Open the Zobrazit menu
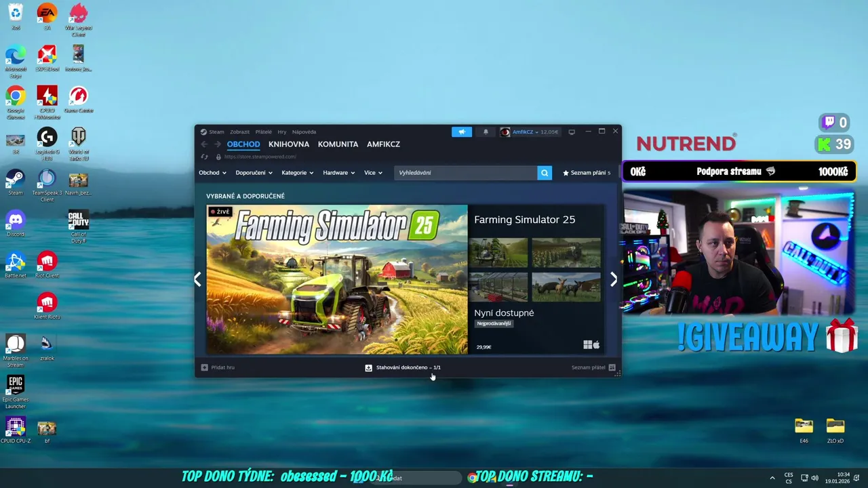Viewport: 868px width, 488px height. click(x=239, y=132)
